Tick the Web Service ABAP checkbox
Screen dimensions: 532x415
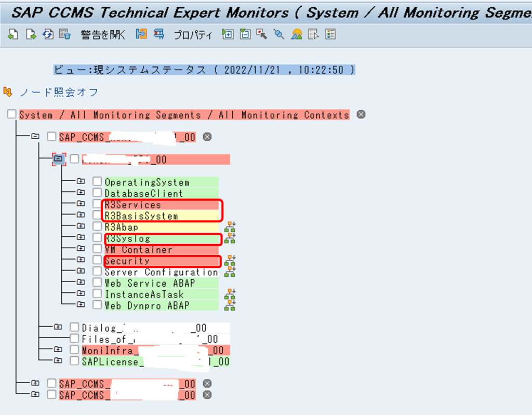(97, 282)
